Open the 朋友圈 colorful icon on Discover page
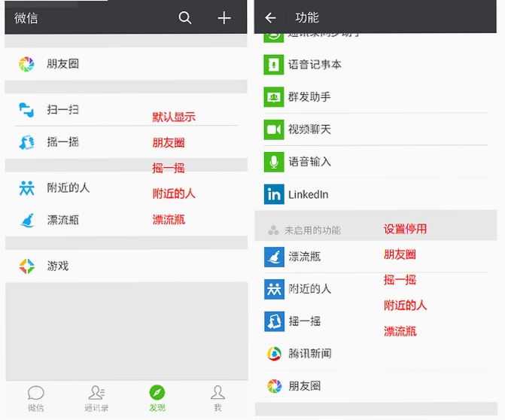This screenshot has height=420, width=505. [26, 64]
